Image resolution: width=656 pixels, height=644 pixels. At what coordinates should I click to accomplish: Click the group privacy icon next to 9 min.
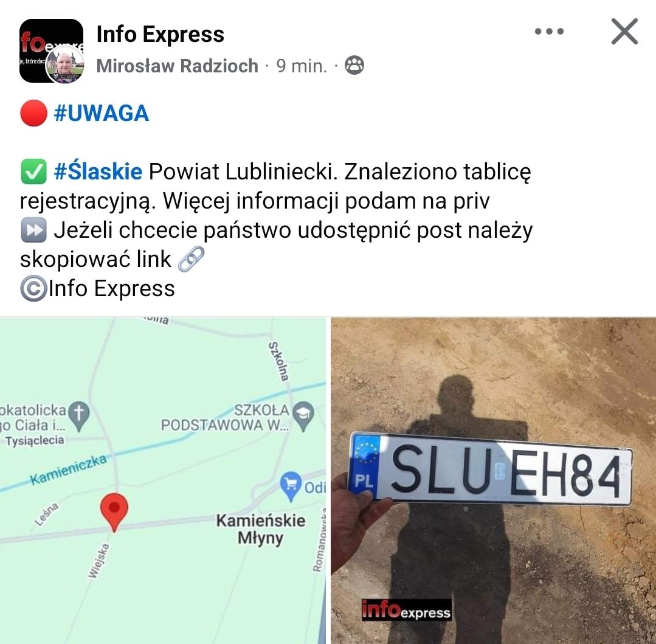pos(354,65)
